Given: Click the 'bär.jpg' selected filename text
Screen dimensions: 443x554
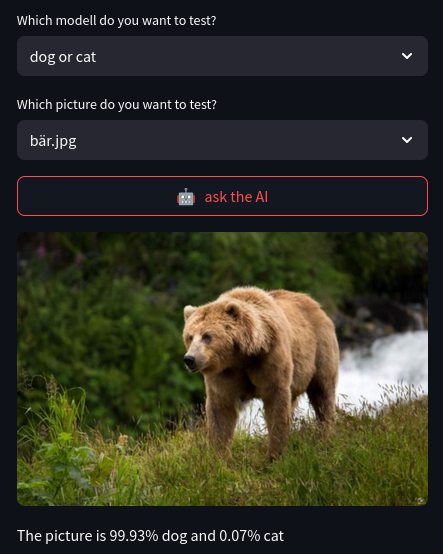Looking at the screenshot, I should 53,141.
